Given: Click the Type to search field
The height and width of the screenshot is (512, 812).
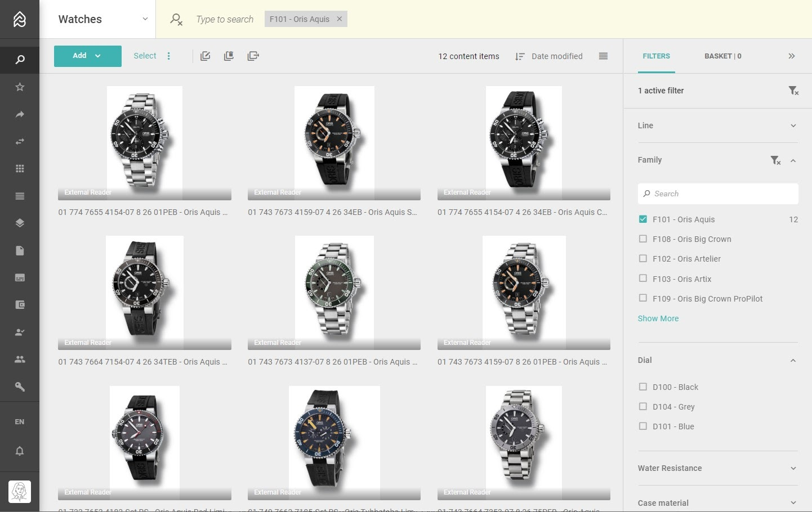Looking at the screenshot, I should 225,19.
